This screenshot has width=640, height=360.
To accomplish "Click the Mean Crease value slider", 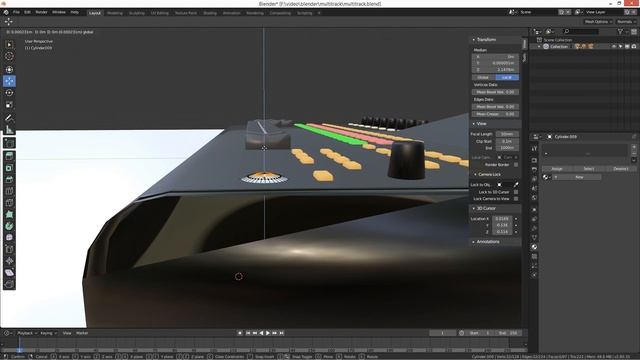I will coord(495,114).
